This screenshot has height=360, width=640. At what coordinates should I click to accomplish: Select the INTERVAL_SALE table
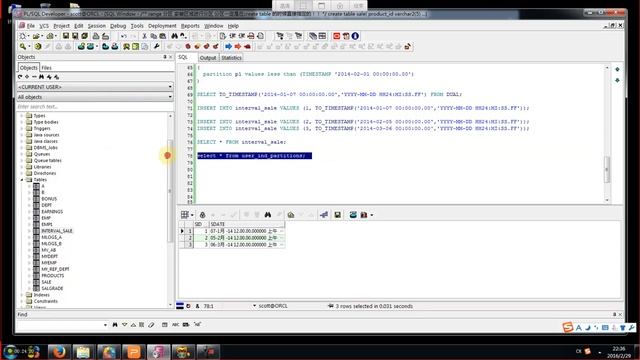(x=57, y=231)
